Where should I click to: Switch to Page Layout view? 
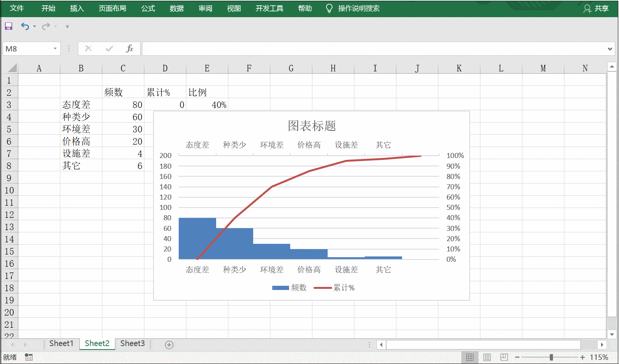tap(487, 357)
